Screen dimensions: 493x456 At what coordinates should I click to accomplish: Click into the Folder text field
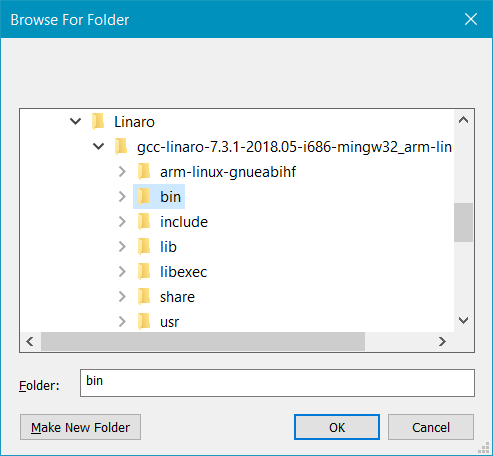pyautogui.click(x=277, y=383)
